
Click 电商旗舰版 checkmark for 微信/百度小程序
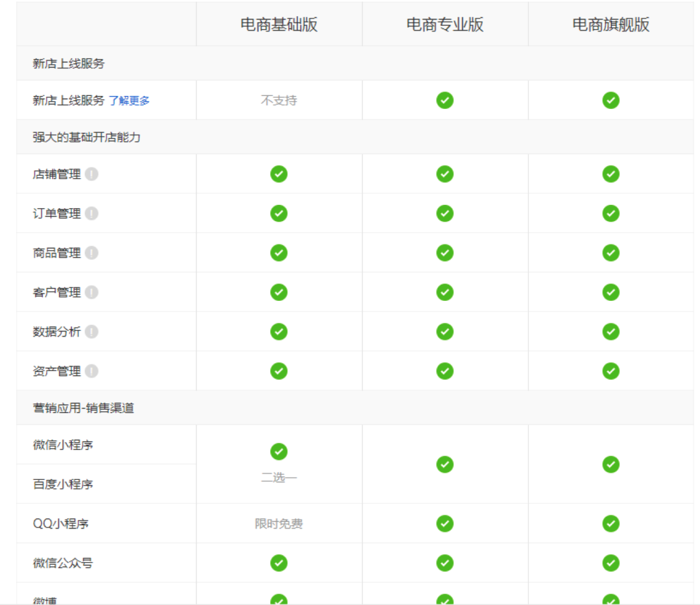[x=611, y=464]
